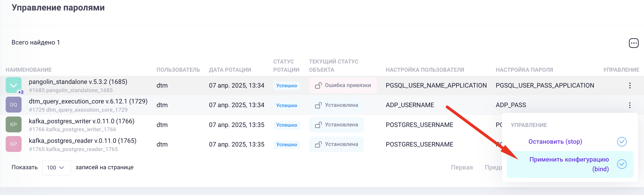Click the DQ avatar for dtm_query_execution_core
The height and width of the screenshot is (195, 644).
[x=14, y=105]
